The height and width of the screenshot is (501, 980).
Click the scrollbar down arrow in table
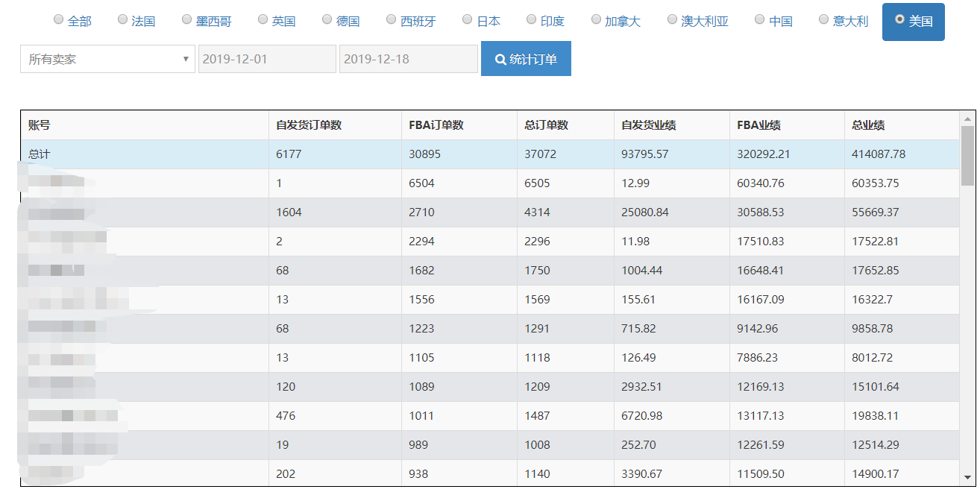967,477
